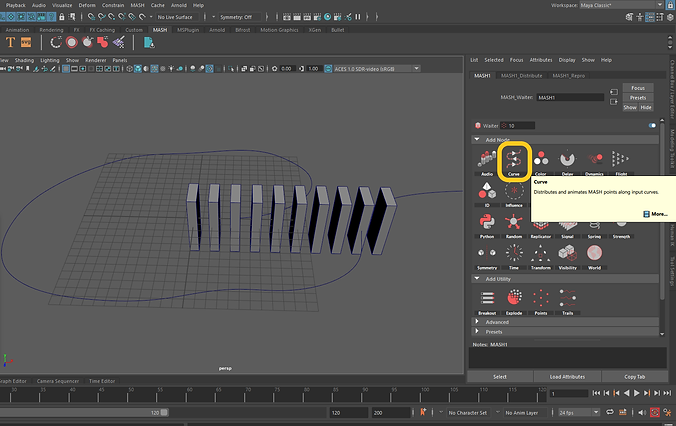Screen dimensions: 676x426
Task: Open the Deform menu
Action: point(87,5)
